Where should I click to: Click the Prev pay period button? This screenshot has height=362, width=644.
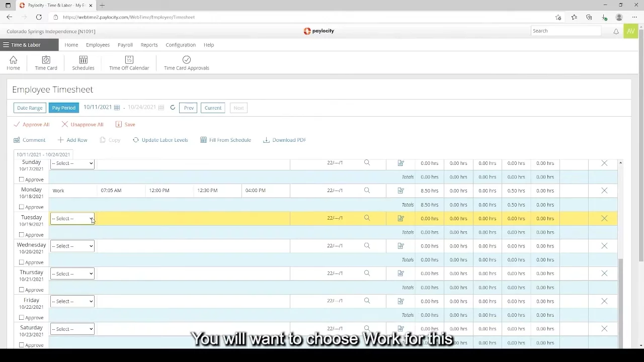(x=189, y=108)
